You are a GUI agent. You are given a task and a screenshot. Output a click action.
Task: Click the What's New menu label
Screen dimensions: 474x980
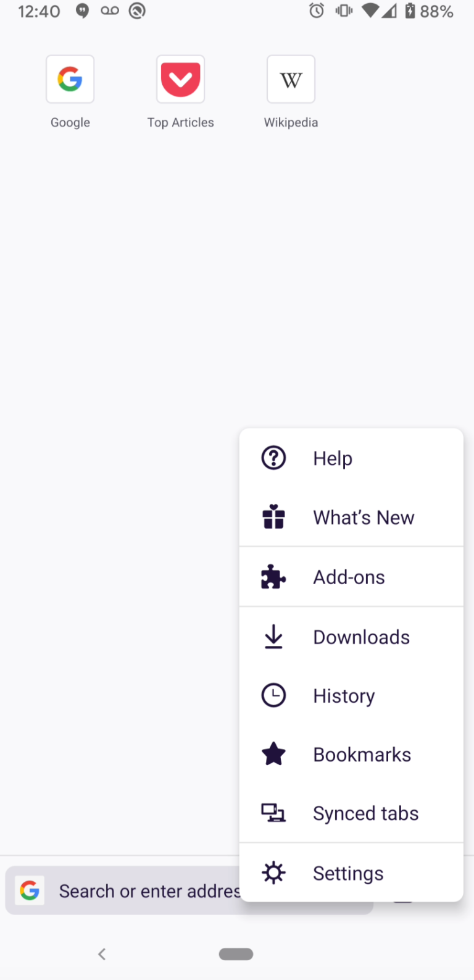click(x=364, y=517)
